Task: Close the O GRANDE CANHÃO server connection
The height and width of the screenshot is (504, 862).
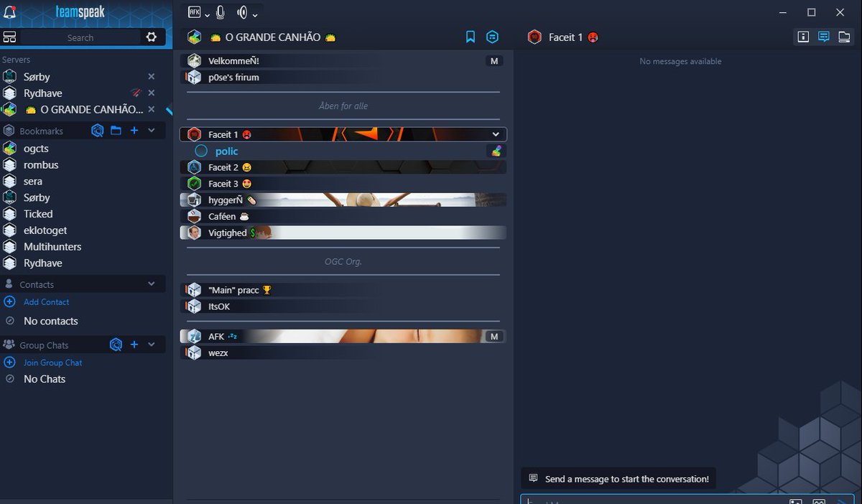Action: (152, 110)
